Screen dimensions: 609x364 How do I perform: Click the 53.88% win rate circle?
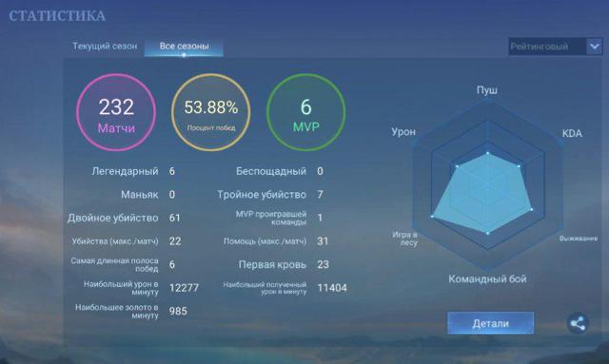click(211, 112)
